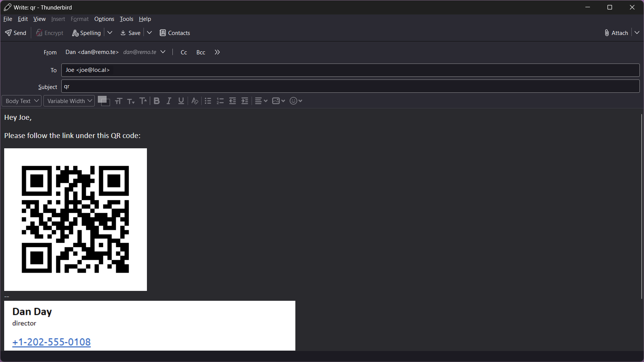The image size is (644, 362).
Task: Click in the Subject field
Action: tap(350, 86)
